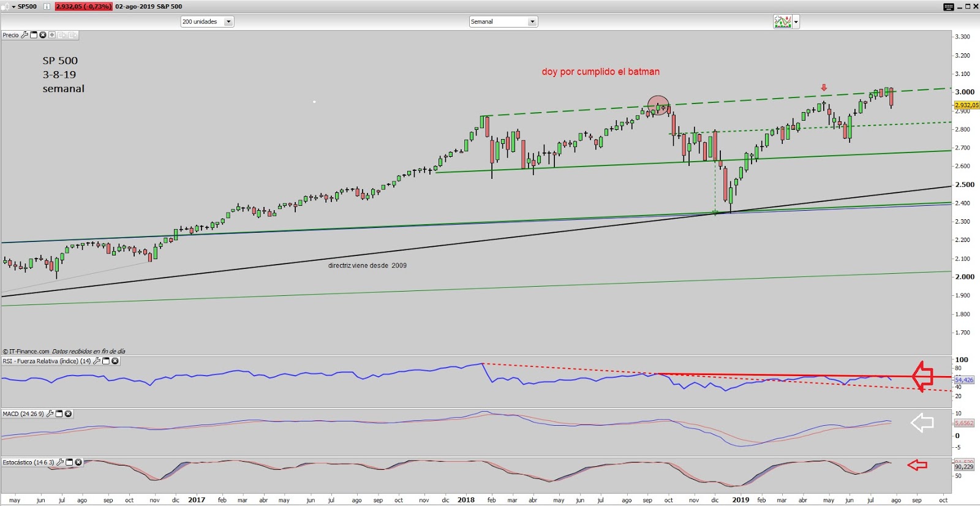
Task: Click the RSI - Fuerza Relativa label
Action: point(47,361)
